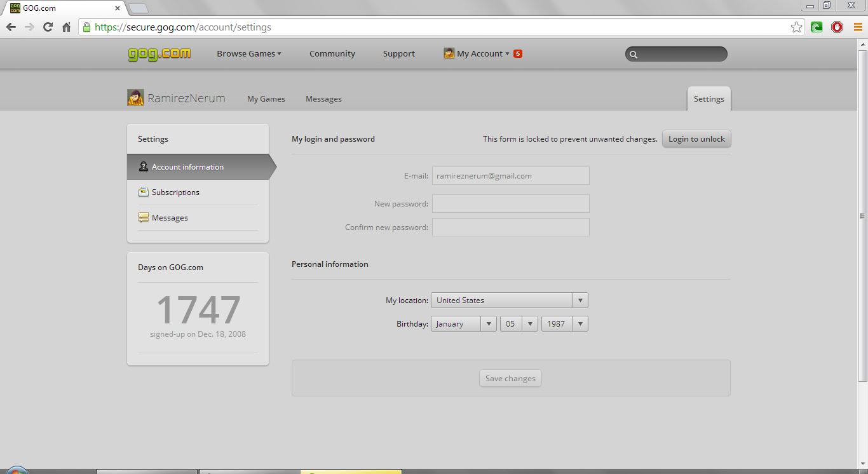Image resolution: width=868 pixels, height=474 pixels.
Task: Select the Settings tab
Action: (709, 98)
